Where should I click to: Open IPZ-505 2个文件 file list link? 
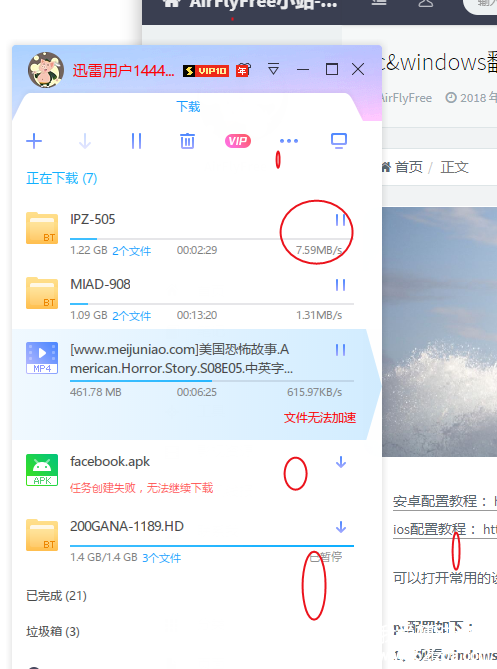131,250
